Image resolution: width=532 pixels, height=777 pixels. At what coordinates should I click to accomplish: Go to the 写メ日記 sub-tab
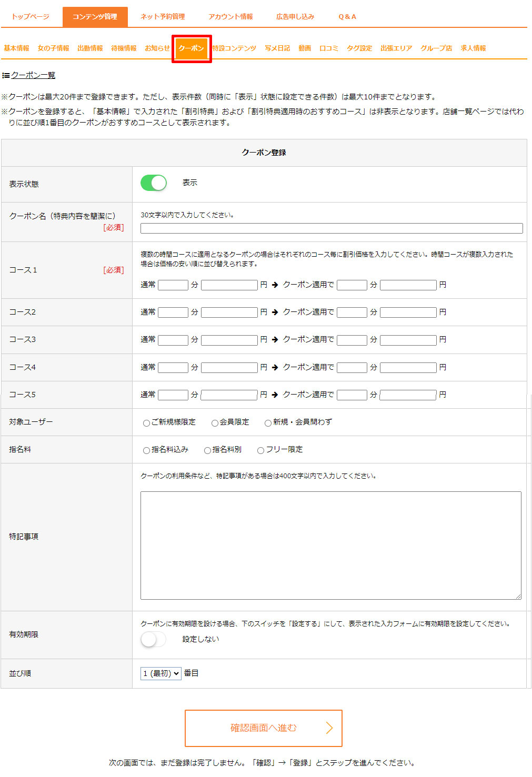277,48
